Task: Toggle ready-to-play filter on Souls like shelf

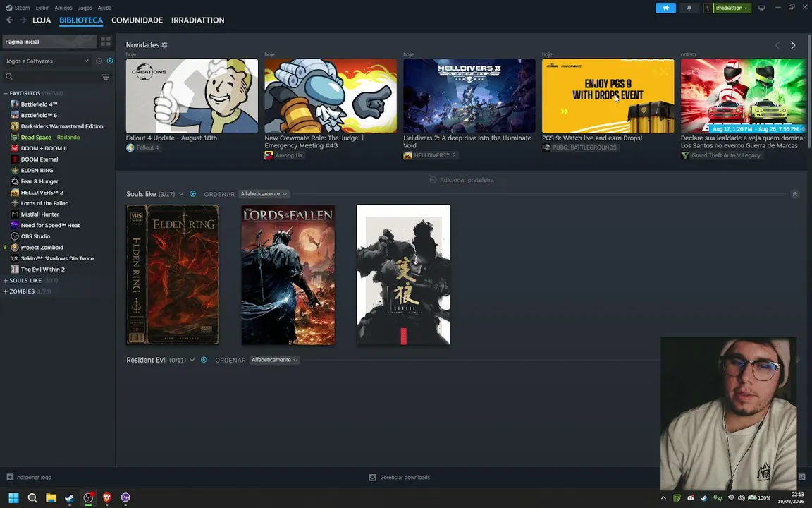Action: (x=192, y=194)
